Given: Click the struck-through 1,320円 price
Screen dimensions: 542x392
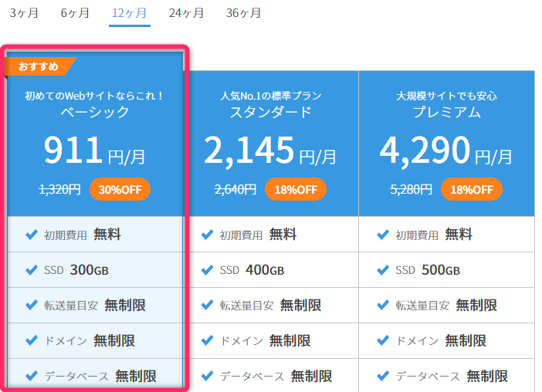Looking at the screenshot, I should pyautogui.click(x=59, y=189).
